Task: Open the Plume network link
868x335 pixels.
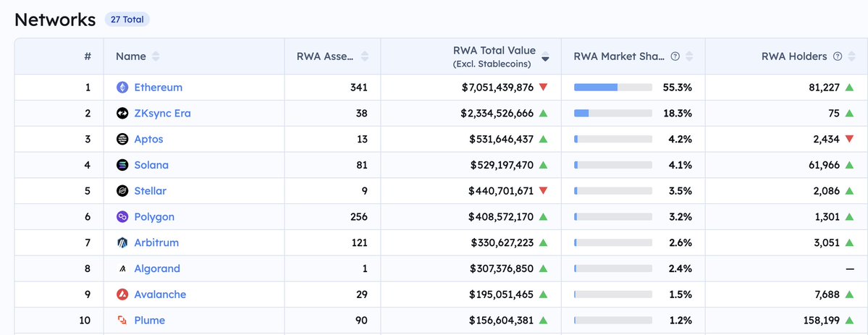Action: click(x=149, y=320)
